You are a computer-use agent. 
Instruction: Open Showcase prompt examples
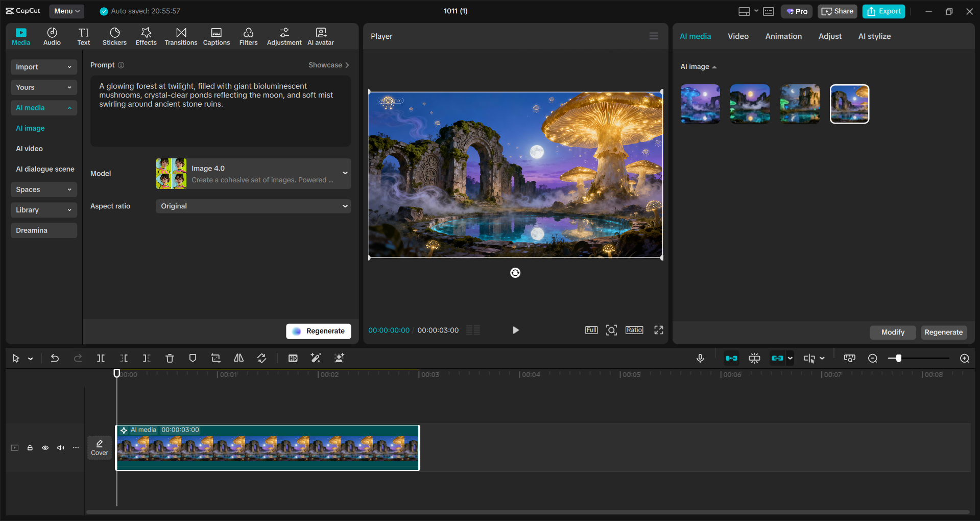[328, 65]
